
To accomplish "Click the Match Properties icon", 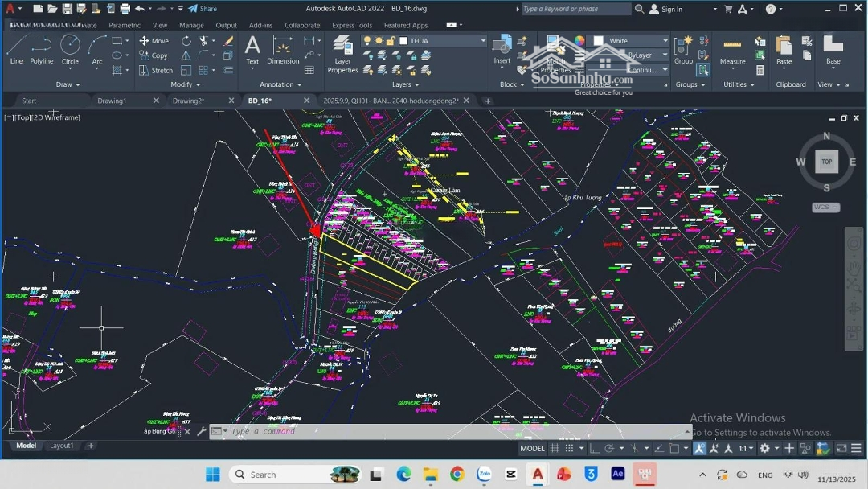I will point(555,50).
